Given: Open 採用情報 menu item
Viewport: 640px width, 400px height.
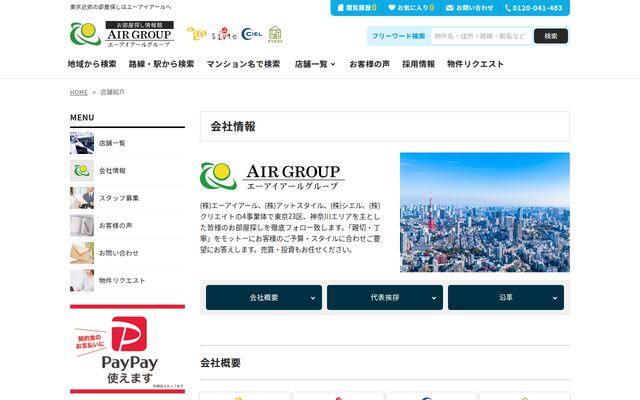Looking at the screenshot, I should (418, 64).
